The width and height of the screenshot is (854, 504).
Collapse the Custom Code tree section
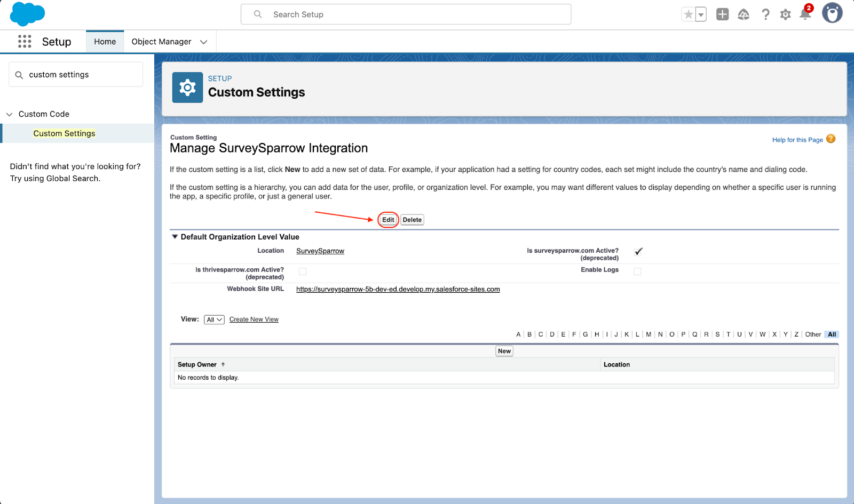tap(9, 114)
